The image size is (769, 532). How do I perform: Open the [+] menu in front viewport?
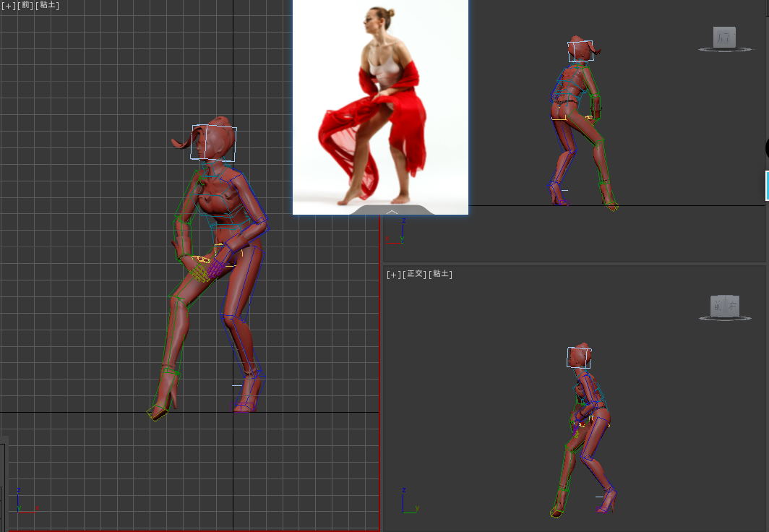pyautogui.click(x=9, y=5)
